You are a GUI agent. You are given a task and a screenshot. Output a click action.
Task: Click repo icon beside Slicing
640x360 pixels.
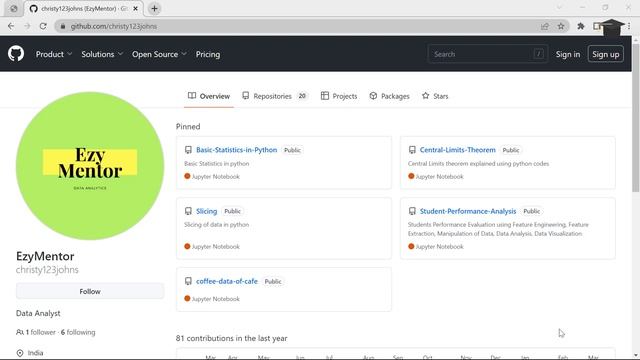pyautogui.click(x=188, y=211)
